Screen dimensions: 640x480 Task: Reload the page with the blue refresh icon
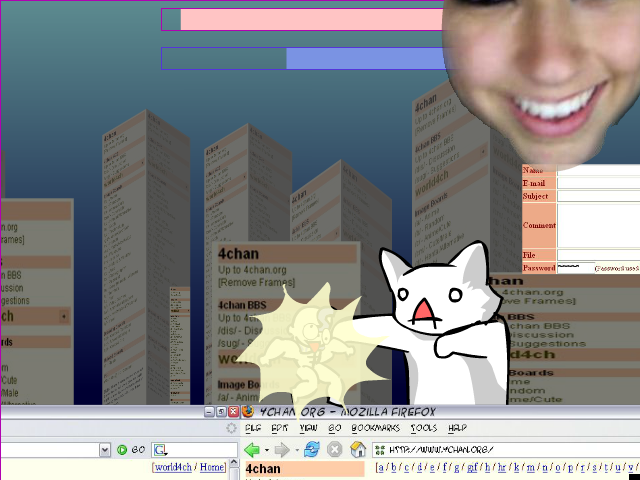pos(312,450)
